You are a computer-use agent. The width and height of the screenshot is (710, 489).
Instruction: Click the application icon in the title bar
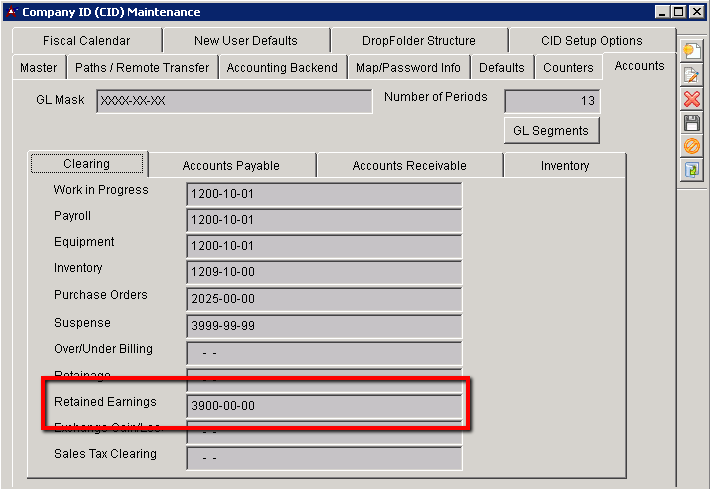point(11,12)
